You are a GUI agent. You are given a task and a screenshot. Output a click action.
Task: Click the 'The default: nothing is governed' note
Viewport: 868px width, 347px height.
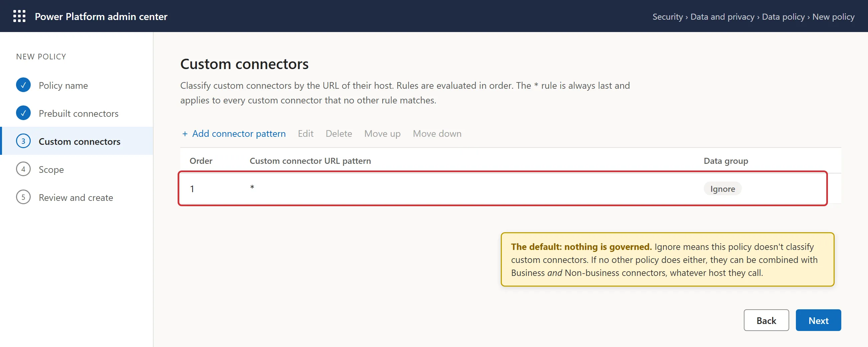[x=667, y=259]
